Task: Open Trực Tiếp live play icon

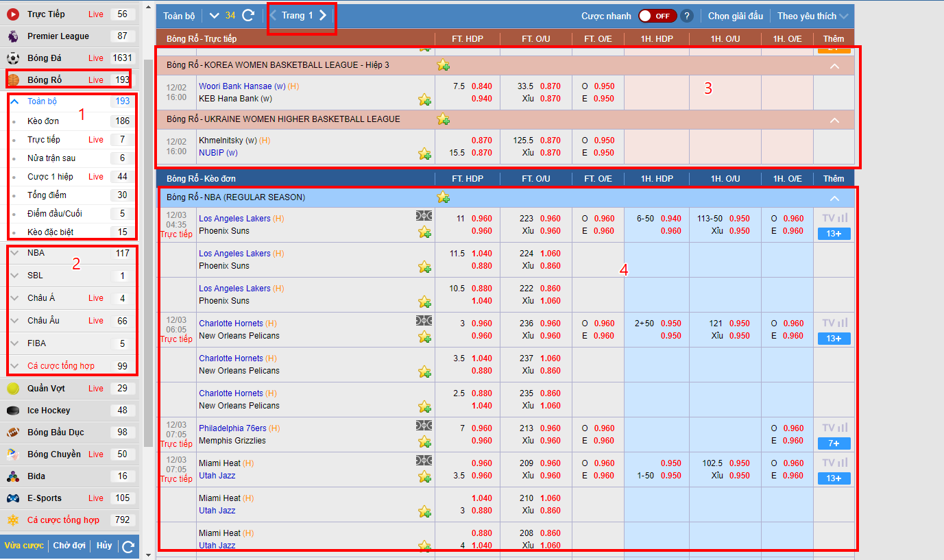Action: [13, 14]
